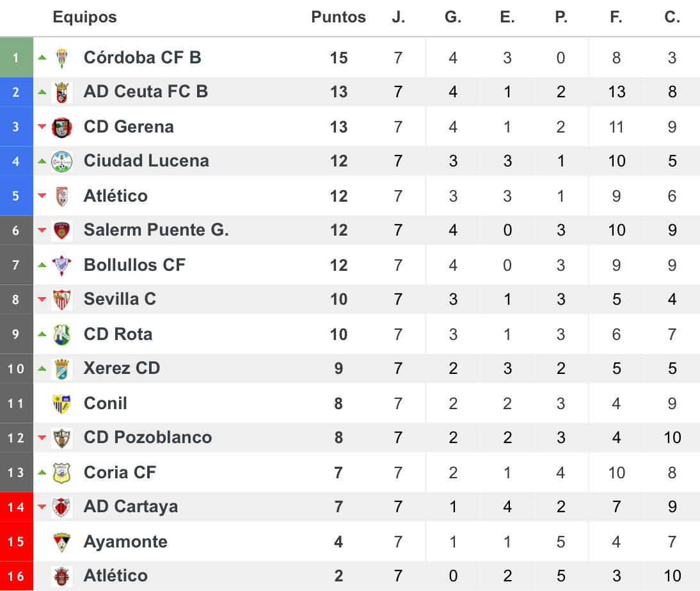This screenshot has width=700, height=591.
Task: Open the AD Cartaya team link
Action: click(x=131, y=506)
